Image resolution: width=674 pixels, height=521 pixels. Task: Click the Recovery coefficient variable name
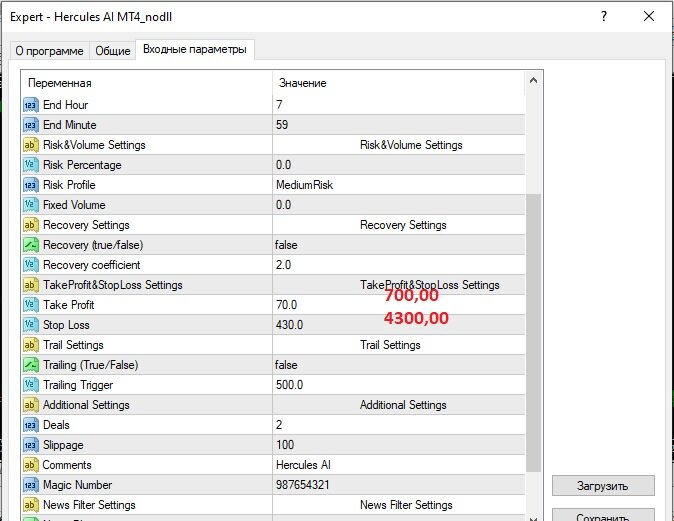point(92,265)
